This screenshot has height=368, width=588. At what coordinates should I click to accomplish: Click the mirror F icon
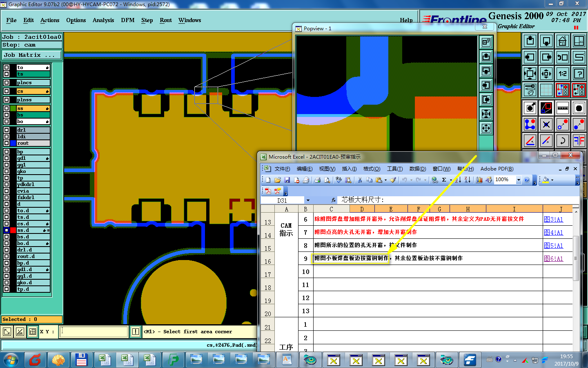tap(579, 141)
